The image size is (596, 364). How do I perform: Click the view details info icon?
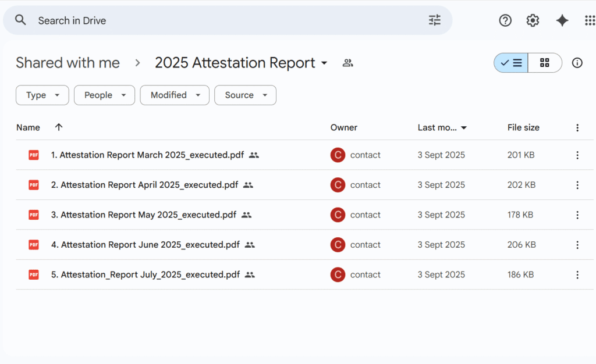point(577,63)
